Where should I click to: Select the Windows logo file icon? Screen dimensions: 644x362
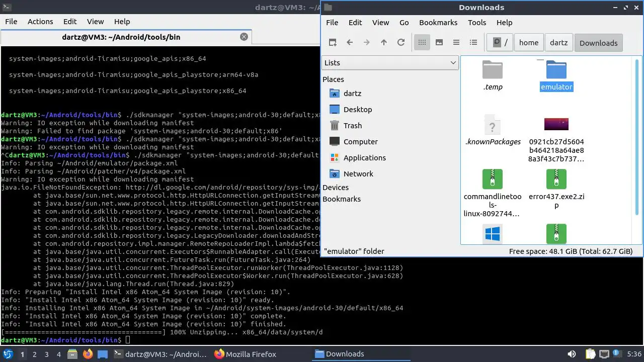click(493, 234)
